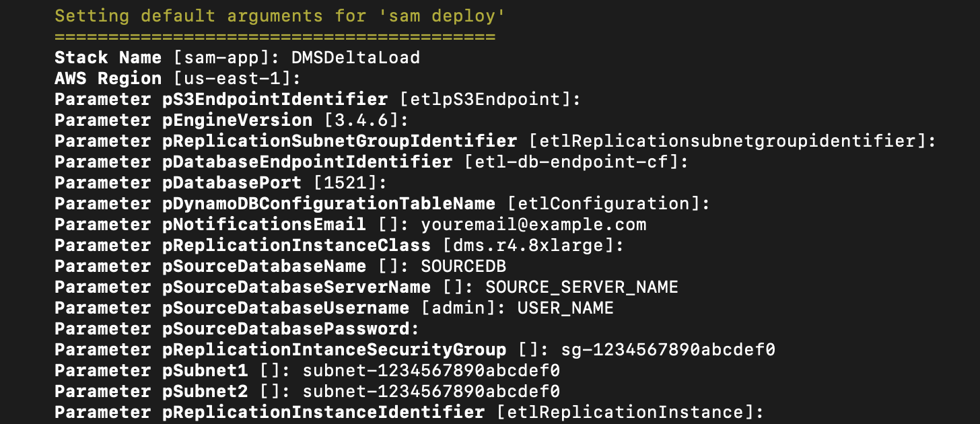
Task: Click the SOURCE_SERVER_NAME value
Action: (x=582, y=287)
